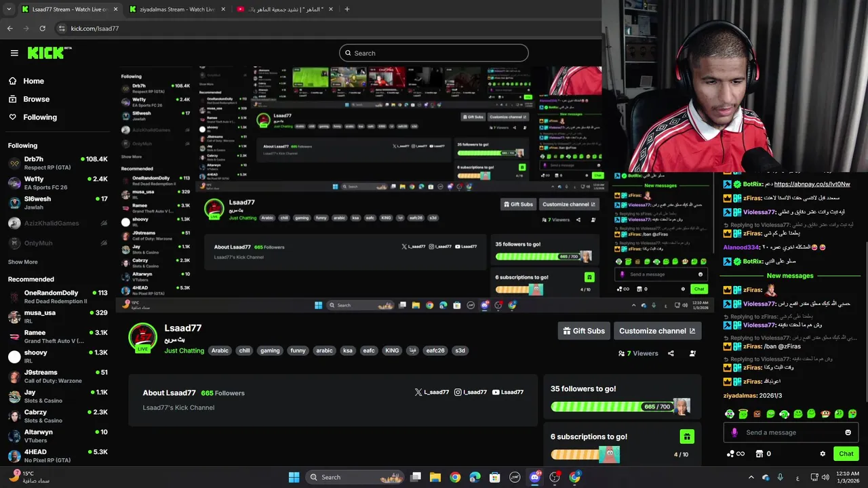The image size is (868, 488).
Task: Click the subscriptions goal orange progress bar
Action: click(585, 455)
